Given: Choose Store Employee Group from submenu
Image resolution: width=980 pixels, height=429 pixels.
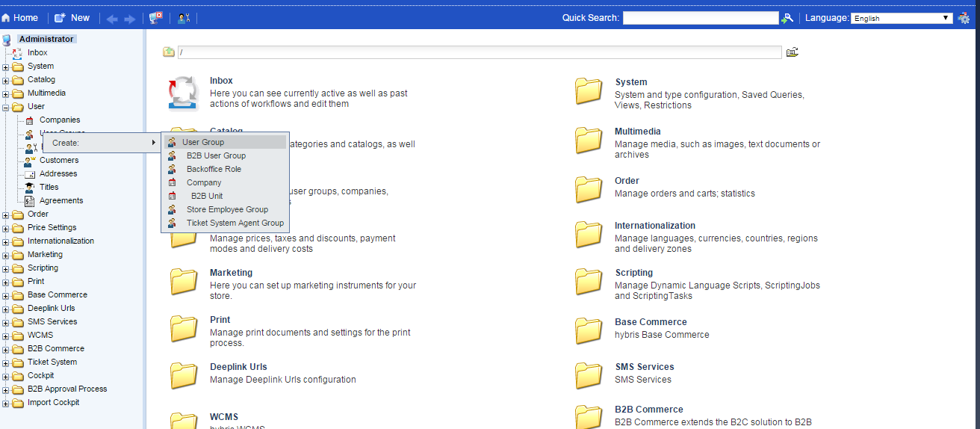Looking at the screenshot, I should coord(225,209).
